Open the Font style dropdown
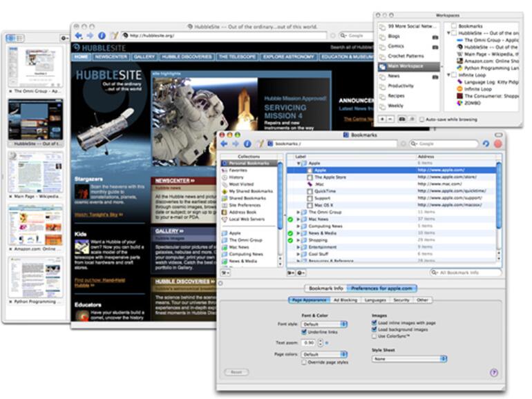This screenshot has width=532, height=399. click(324, 324)
